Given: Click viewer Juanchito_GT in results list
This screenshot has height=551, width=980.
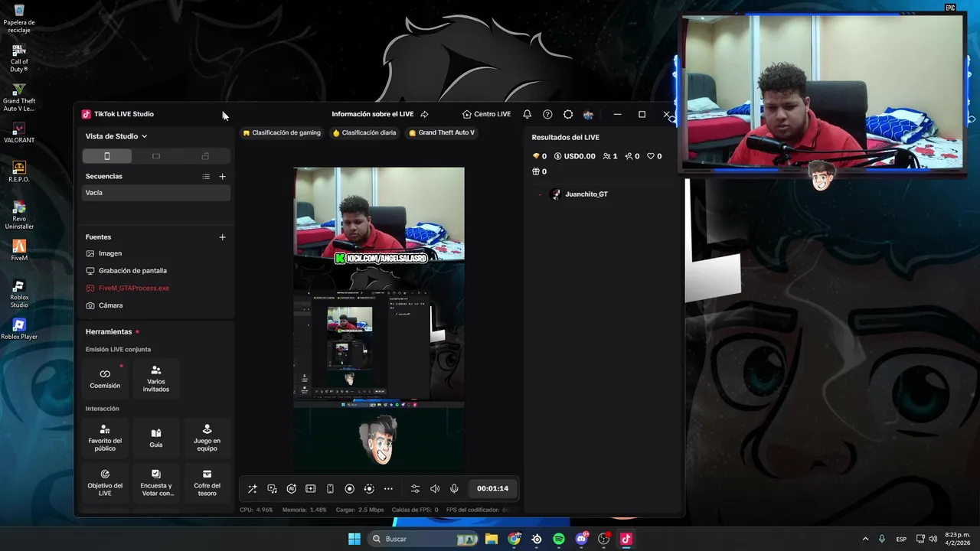Looking at the screenshot, I should (586, 194).
